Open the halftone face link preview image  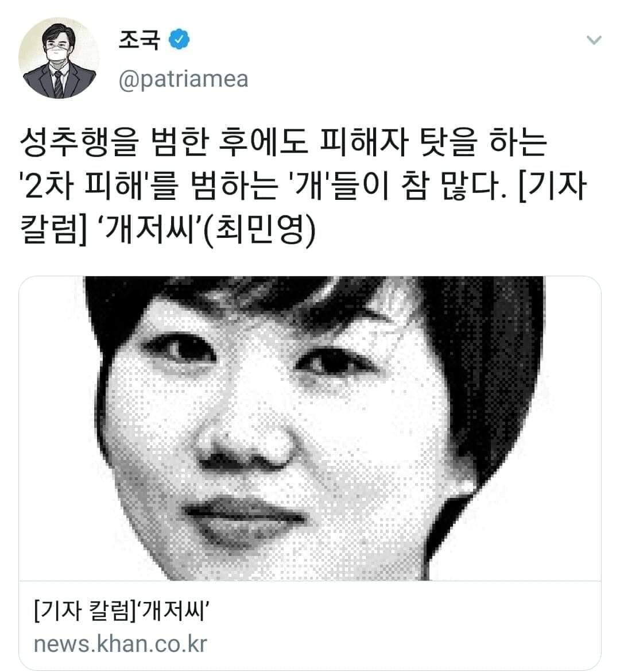coord(310,428)
